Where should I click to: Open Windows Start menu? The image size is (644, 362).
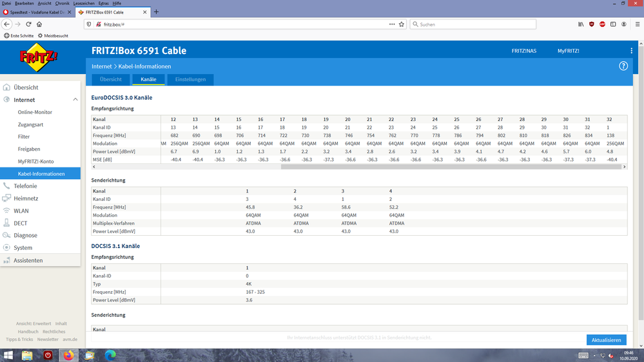(8, 356)
